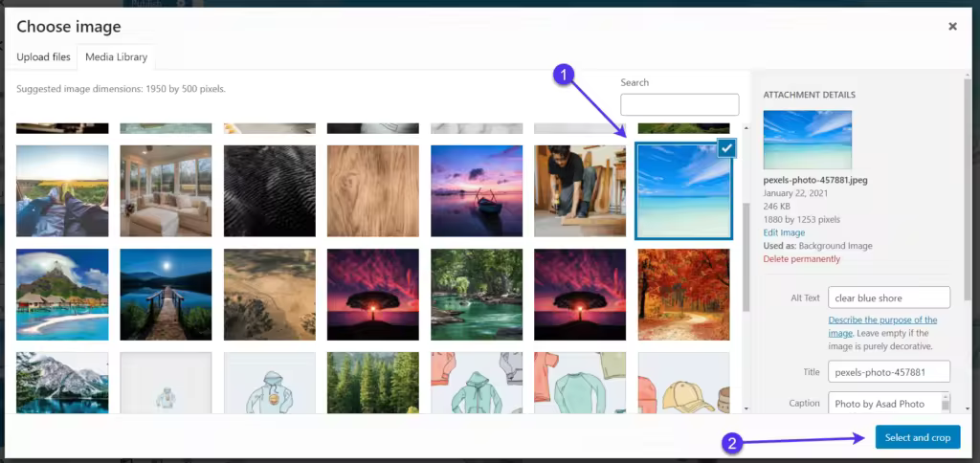The width and height of the screenshot is (980, 463).
Task: Open the Media Library tab
Action: click(116, 56)
